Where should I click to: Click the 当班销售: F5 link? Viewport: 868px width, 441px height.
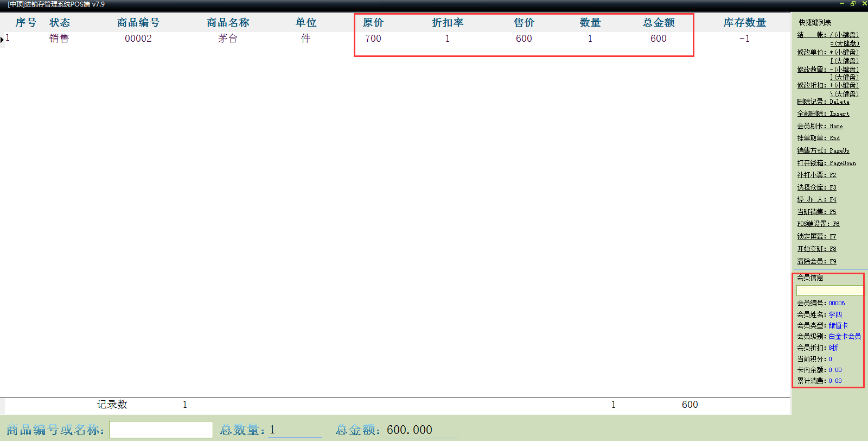[x=816, y=212]
